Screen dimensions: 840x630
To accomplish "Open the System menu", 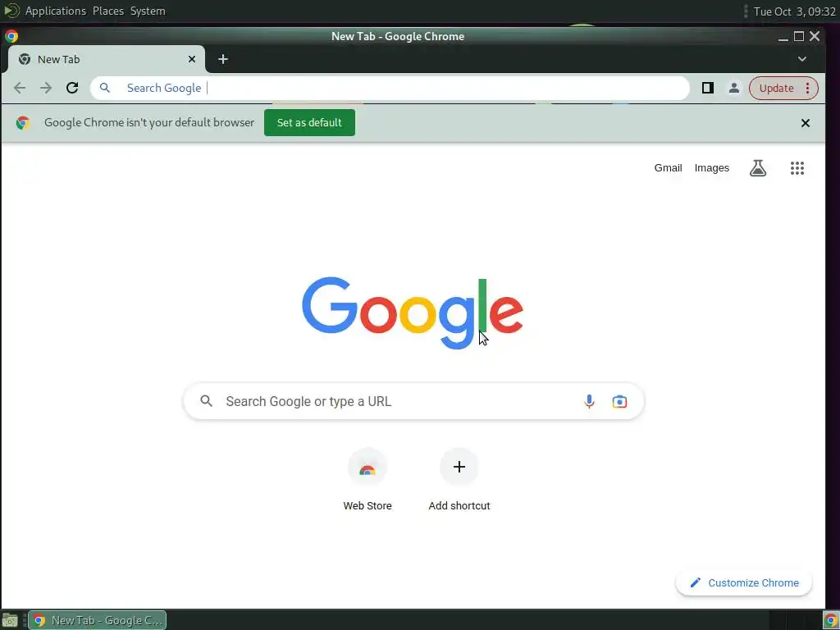I will [x=148, y=11].
